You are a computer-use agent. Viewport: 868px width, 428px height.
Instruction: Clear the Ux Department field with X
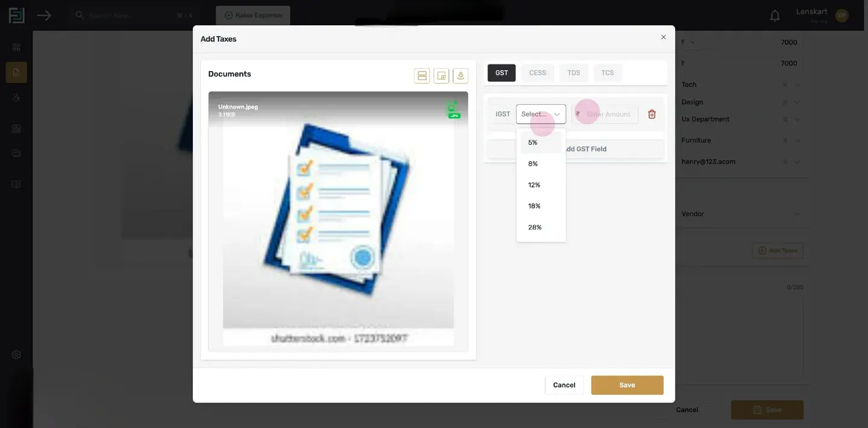pos(785,119)
